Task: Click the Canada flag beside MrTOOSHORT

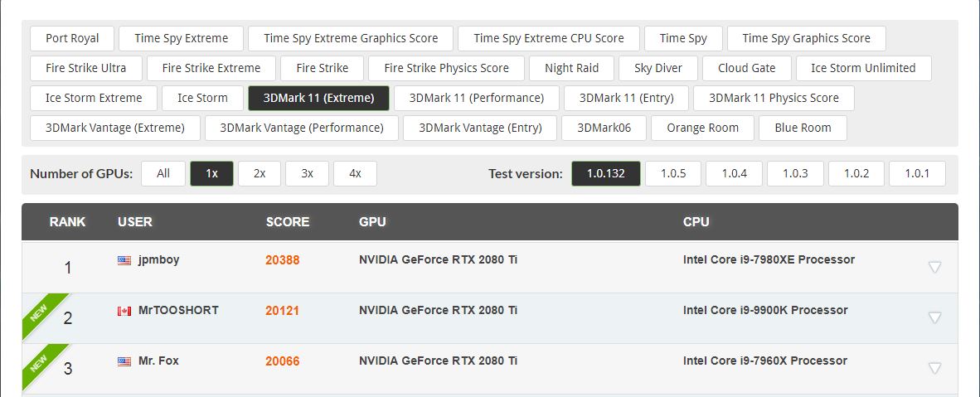Action: point(124,311)
